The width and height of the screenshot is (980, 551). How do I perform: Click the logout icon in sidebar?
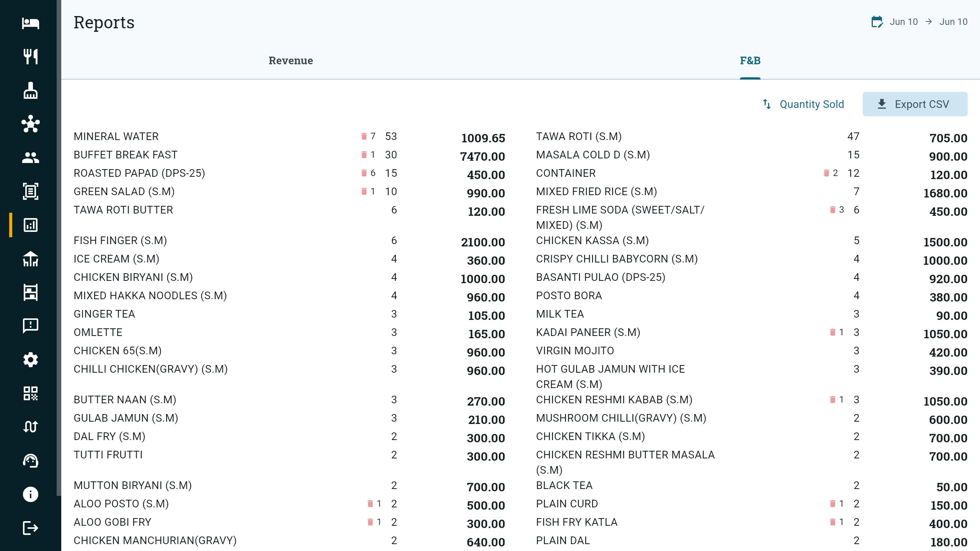[30, 528]
